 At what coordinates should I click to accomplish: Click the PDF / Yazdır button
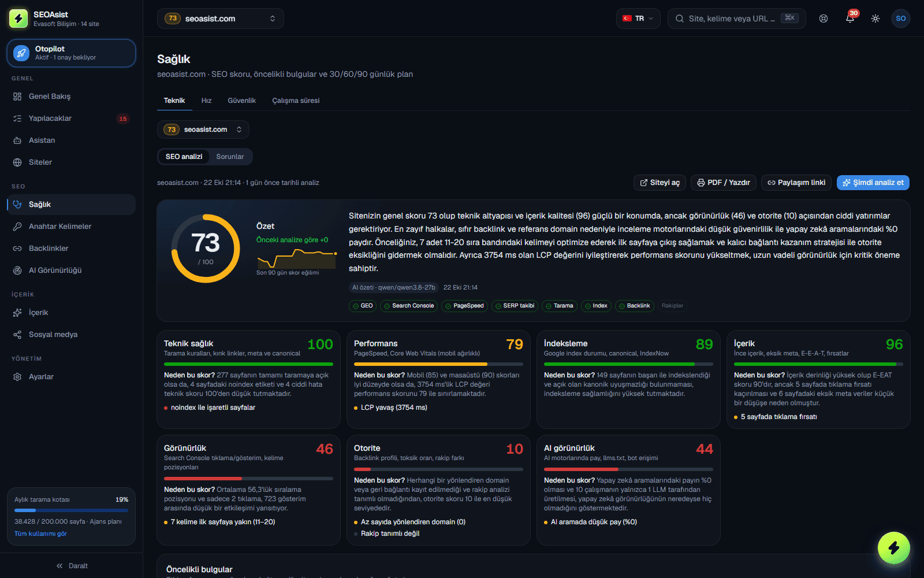723,183
